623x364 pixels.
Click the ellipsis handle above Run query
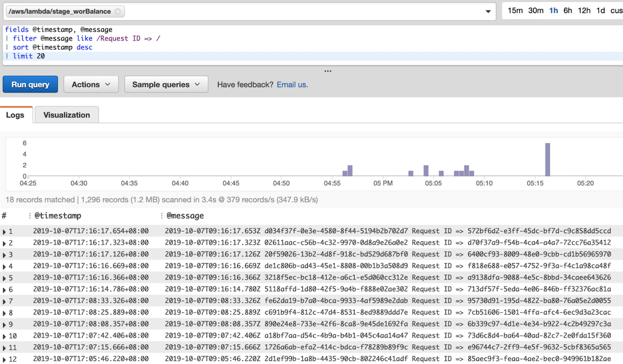coord(328,70)
